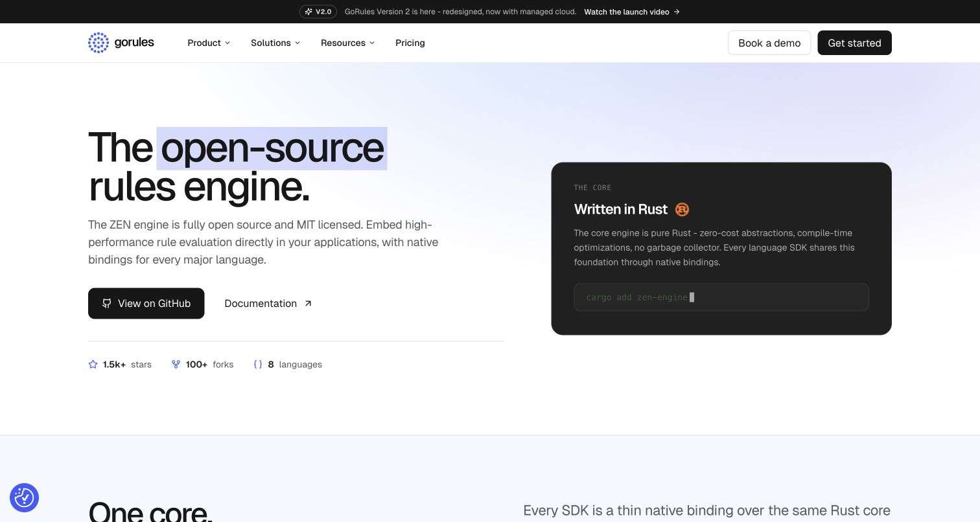980x522 pixels.
Task: Click the cargo add zen-engine command box
Action: (x=721, y=297)
